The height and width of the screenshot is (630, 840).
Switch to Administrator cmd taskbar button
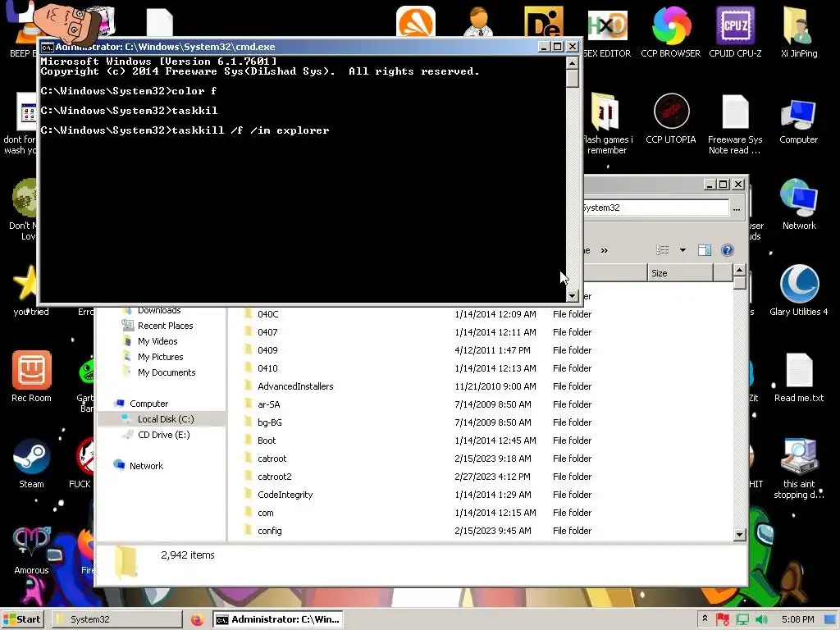277,619
